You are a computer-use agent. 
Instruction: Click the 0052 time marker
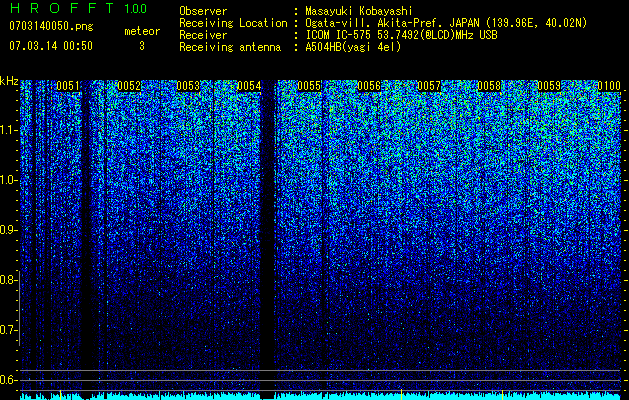click(129, 86)
